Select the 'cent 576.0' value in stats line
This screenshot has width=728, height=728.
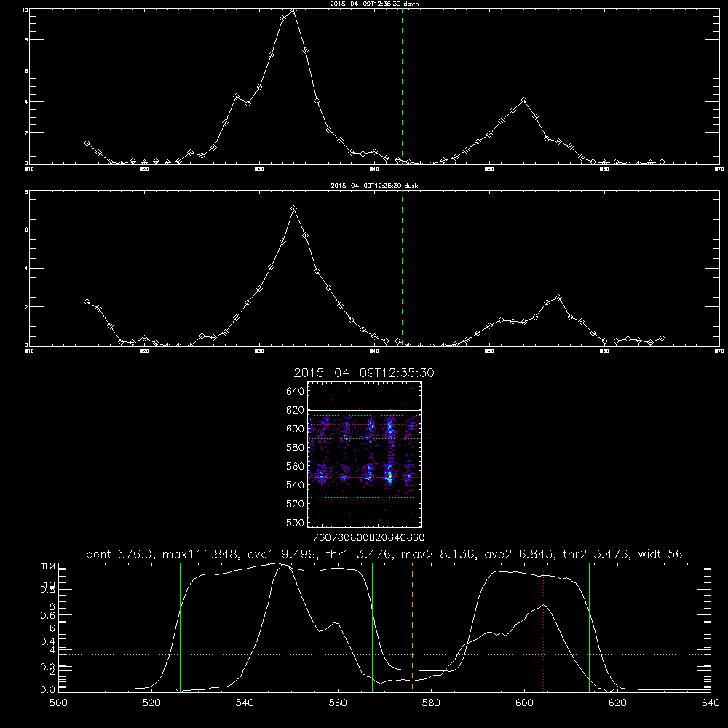click(x=119, y=554)
